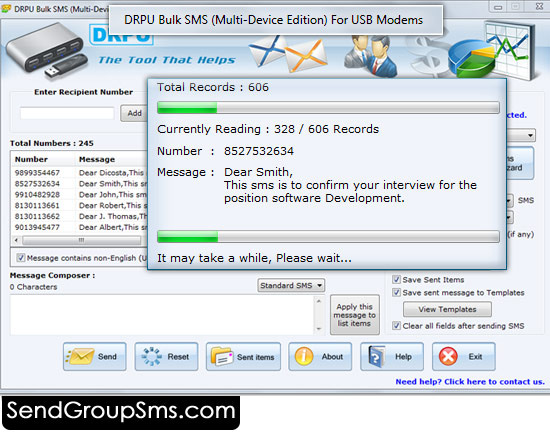Viewport: 550px width, 435px height.
Task: Open the Standard SMS dropdown
Action: (x=291, y=286)
